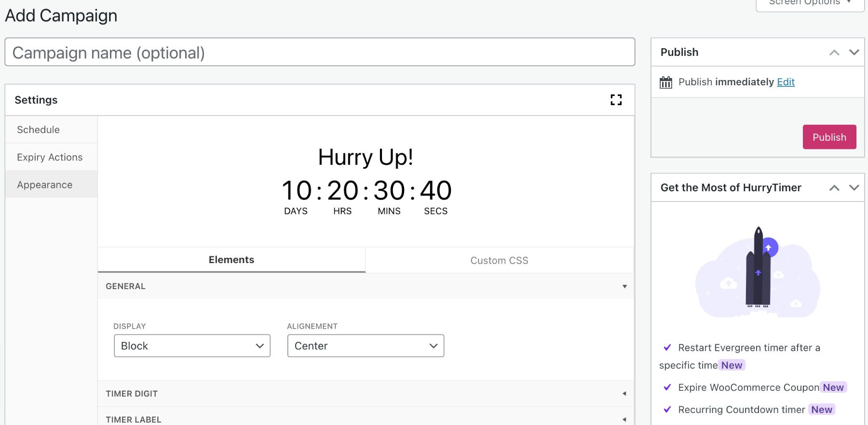Click the Edit link next to Publish immediately

(x=786, y=82)
